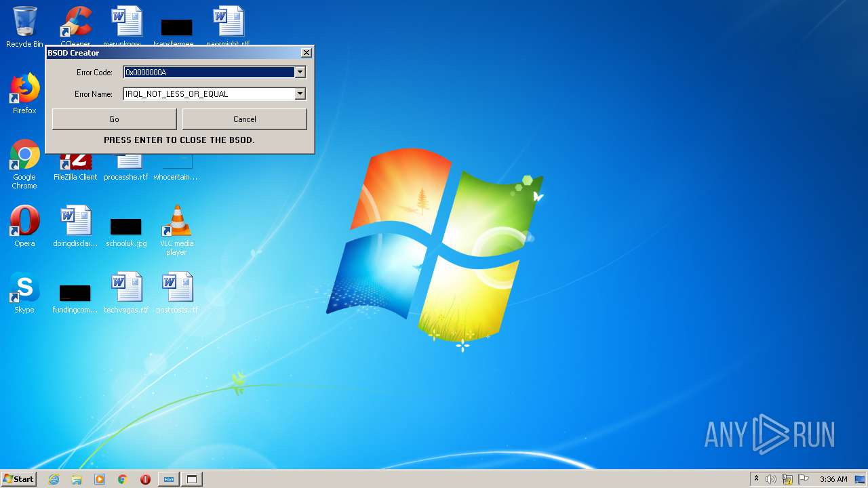The height and width of the screenshot is (488, 868).
Task: Select the Opera desktop shortcut
Action: click(24, 226)
